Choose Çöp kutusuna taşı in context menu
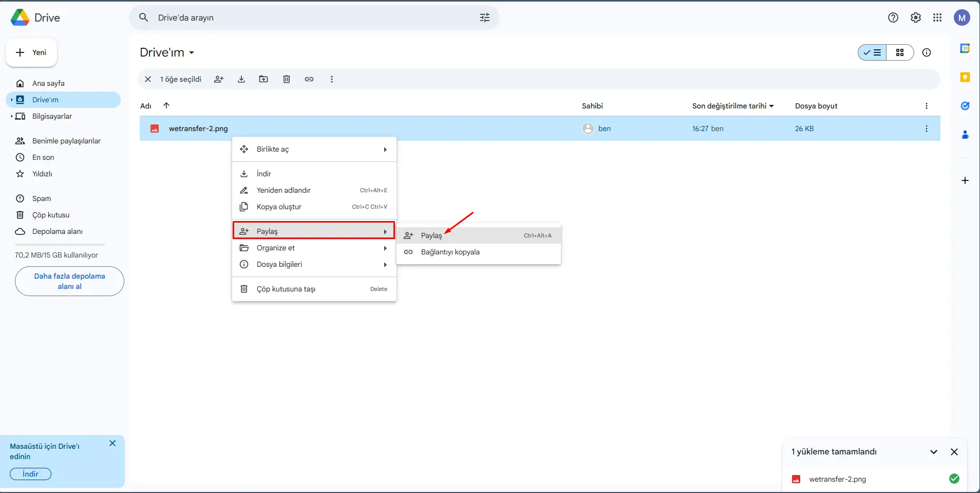The image size is (980, 493). pyautogui.click(x=286, y=289)
